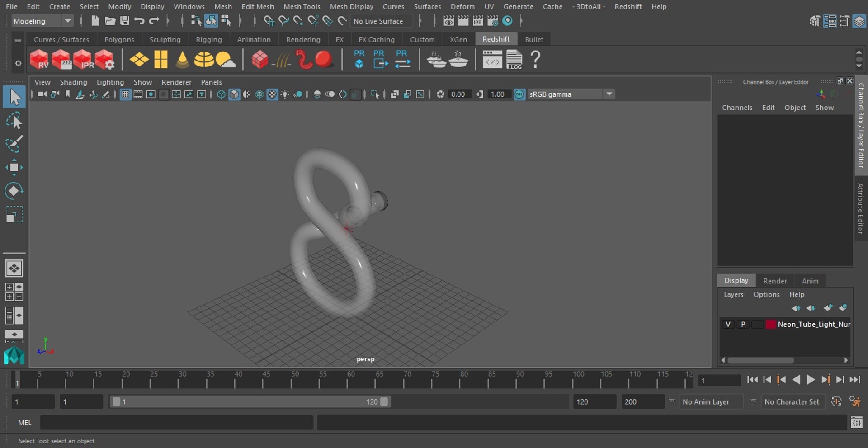
Task: Open the Mesh Tools menu
Action: 302,7
